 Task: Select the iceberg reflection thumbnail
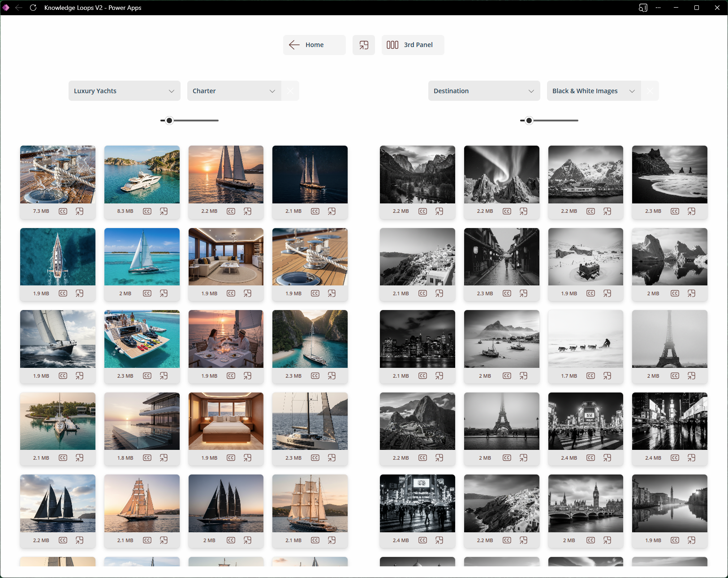(670, 257)
